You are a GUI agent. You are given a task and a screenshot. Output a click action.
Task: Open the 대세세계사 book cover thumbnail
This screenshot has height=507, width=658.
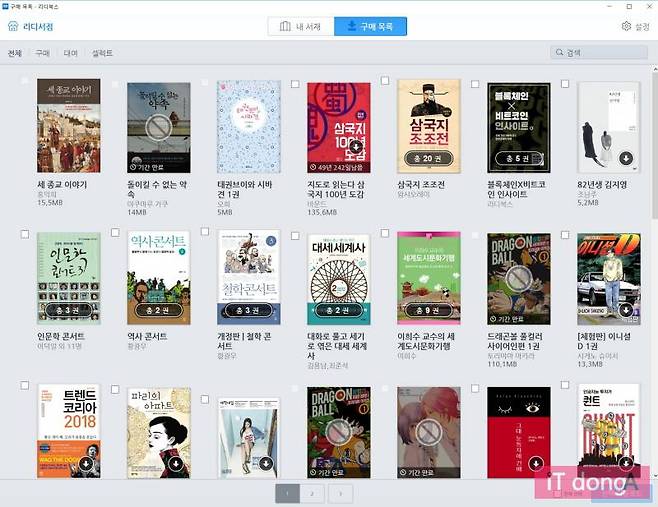tap(338, 278)
